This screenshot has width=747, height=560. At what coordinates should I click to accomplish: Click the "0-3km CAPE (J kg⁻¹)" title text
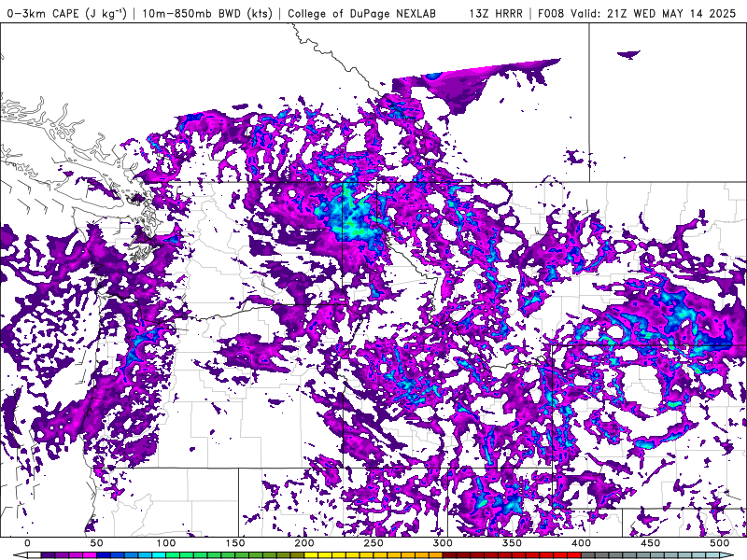click(x=66, y=13)
